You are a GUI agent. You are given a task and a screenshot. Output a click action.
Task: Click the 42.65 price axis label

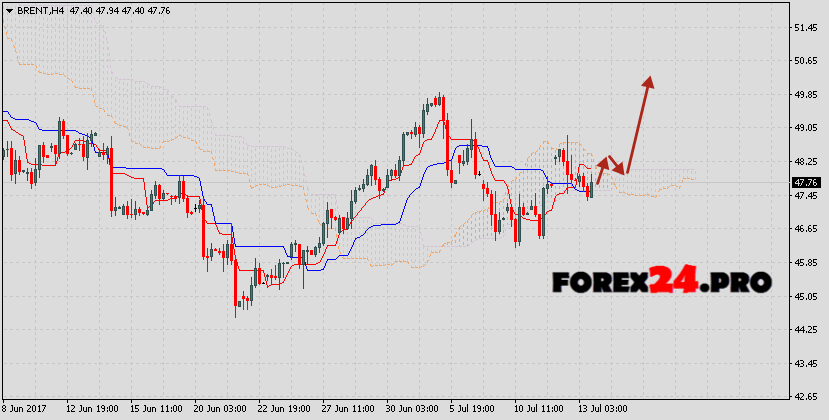coord(806,397)
